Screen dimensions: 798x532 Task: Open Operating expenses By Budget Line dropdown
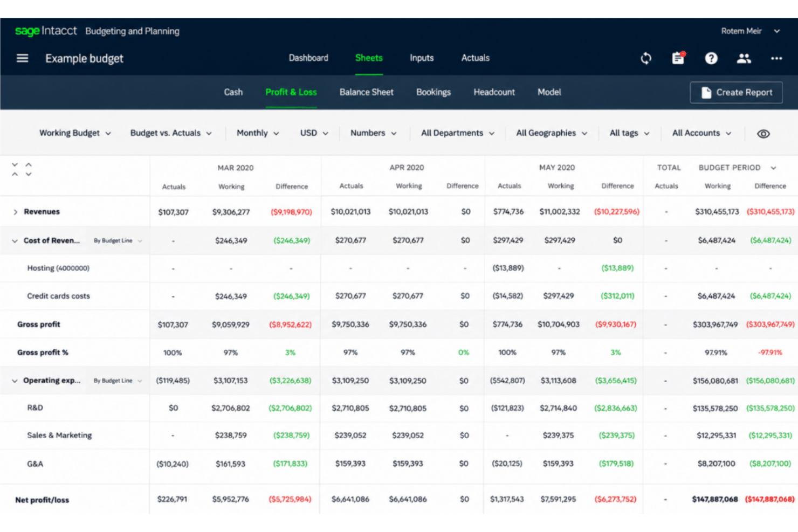pos(118,381)
